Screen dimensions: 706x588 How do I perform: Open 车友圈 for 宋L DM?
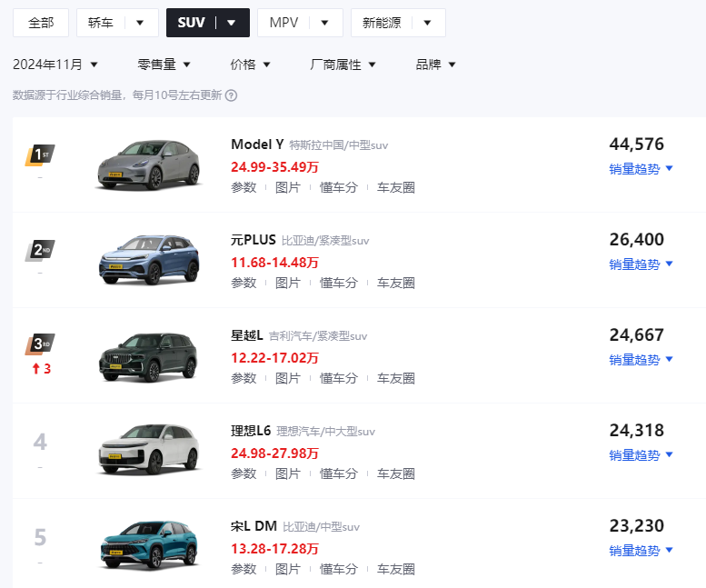click(x=396, y=569)
